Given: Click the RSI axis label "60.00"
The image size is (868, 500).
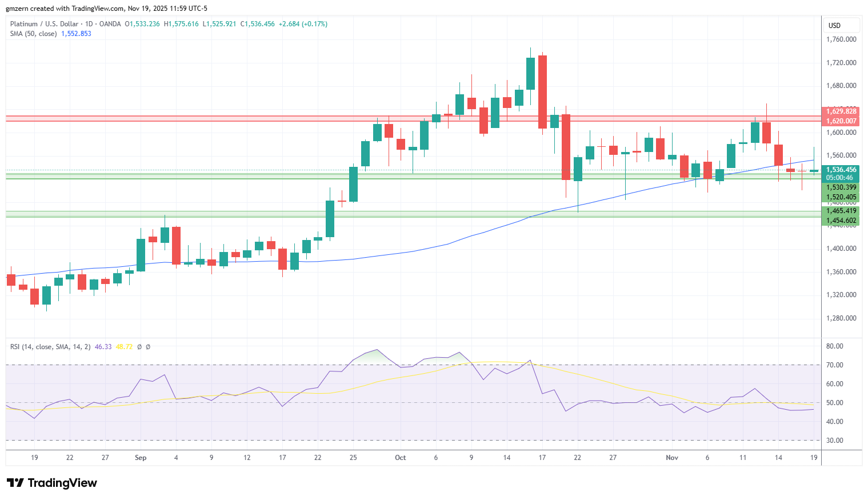Looking at the screenshot, I should pos(835,384).
